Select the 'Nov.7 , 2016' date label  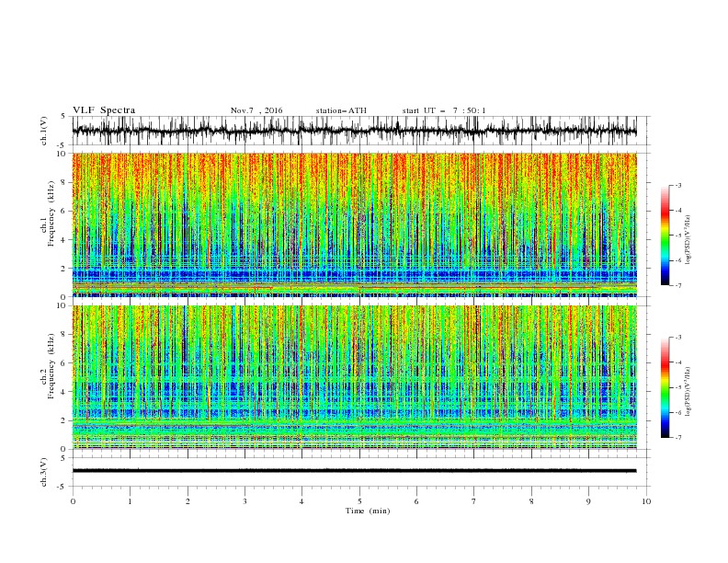[256, 110]
